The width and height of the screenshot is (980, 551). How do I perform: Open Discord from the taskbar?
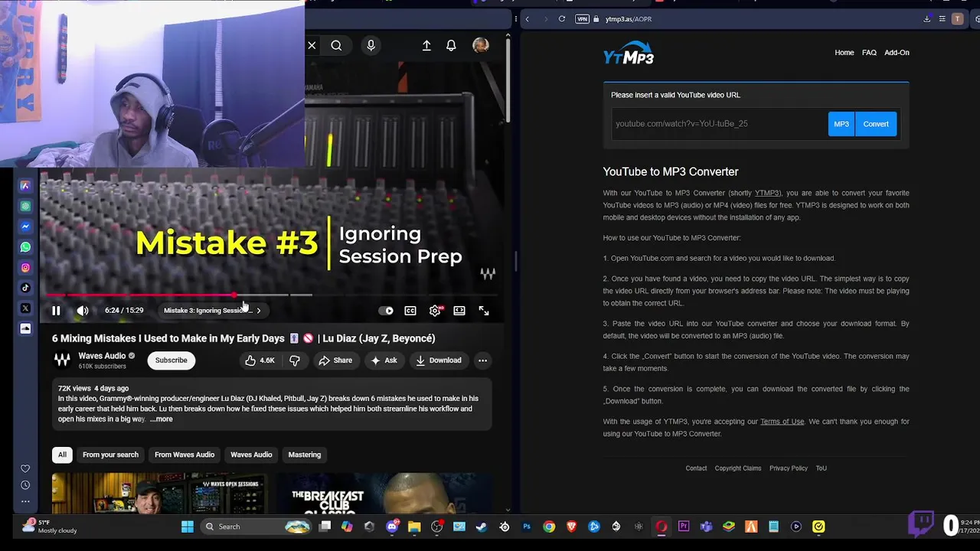click(393, 527)
